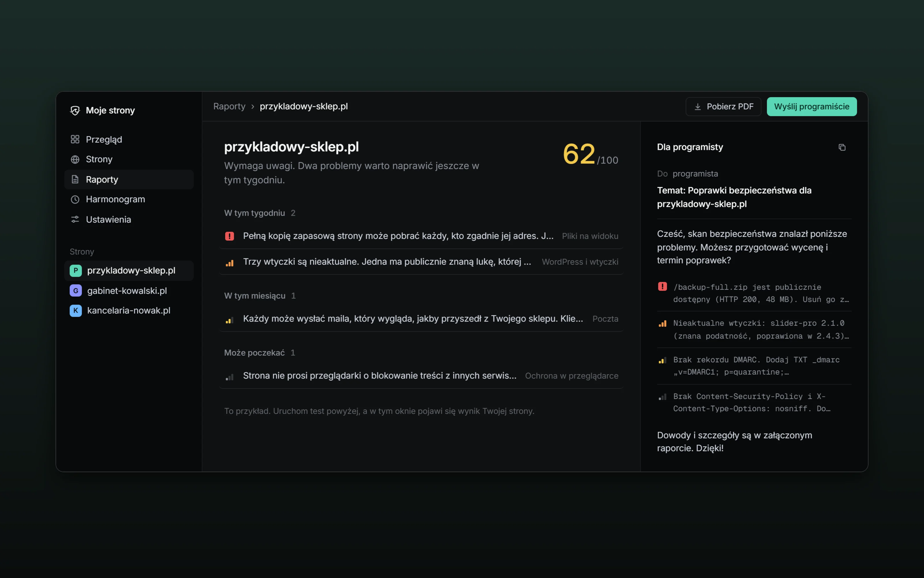
Task: Click the Pliki na widoku category label
Action: click(590, 236)
